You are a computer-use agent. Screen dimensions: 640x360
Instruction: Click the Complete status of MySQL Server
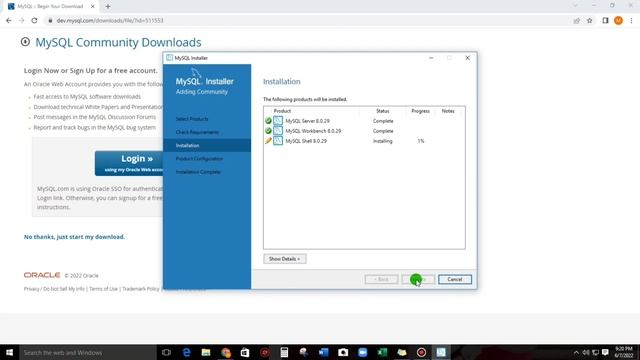(383, 121)
